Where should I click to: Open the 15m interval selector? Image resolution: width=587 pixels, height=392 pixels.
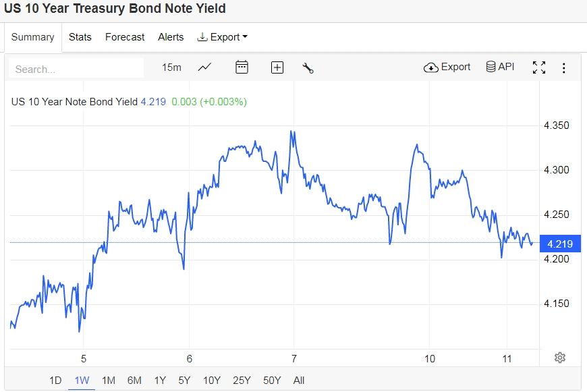click(172, 67)
